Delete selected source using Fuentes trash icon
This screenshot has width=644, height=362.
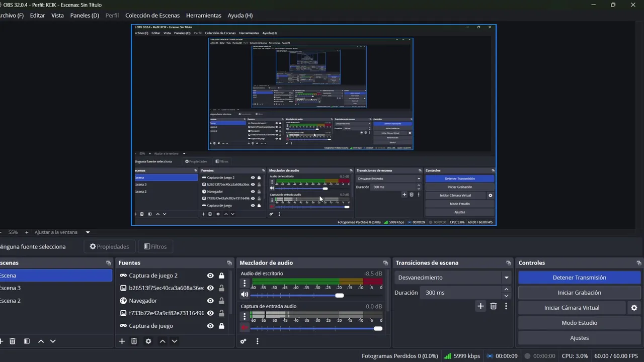[x=134, y=341]
